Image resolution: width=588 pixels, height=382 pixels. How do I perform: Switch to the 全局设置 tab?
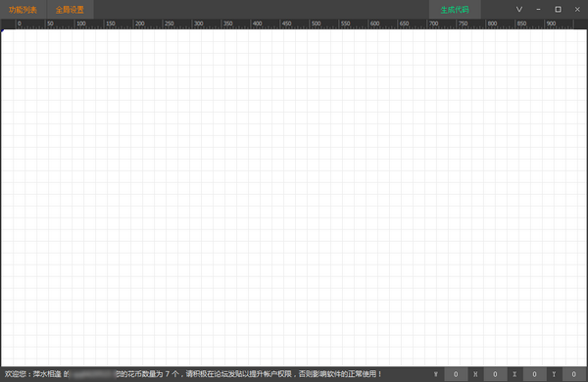point(70,10)
